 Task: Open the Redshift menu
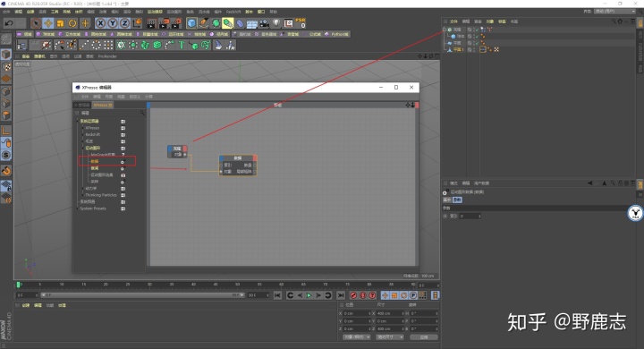(x=233, y=12)
